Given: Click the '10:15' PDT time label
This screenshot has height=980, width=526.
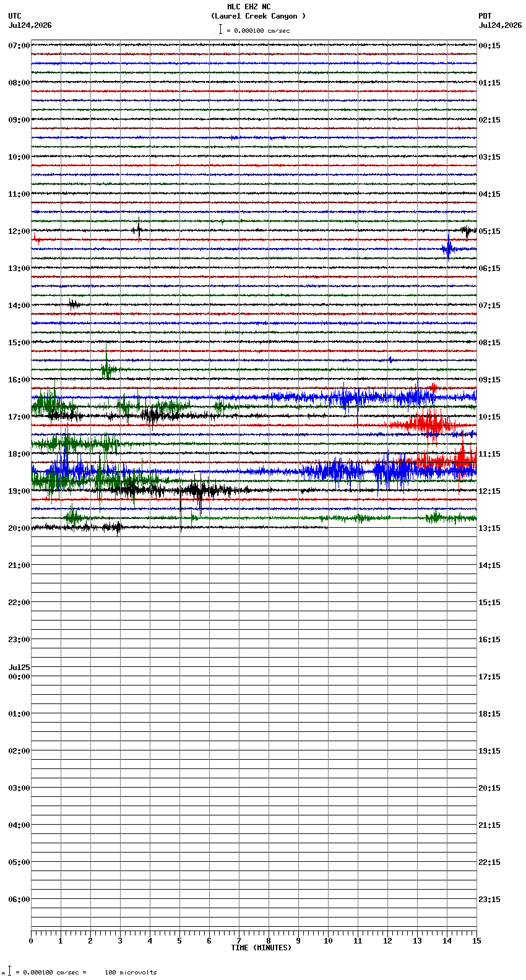Looking at the screenshot, I should pyautogui.click(x=489, y=417).
